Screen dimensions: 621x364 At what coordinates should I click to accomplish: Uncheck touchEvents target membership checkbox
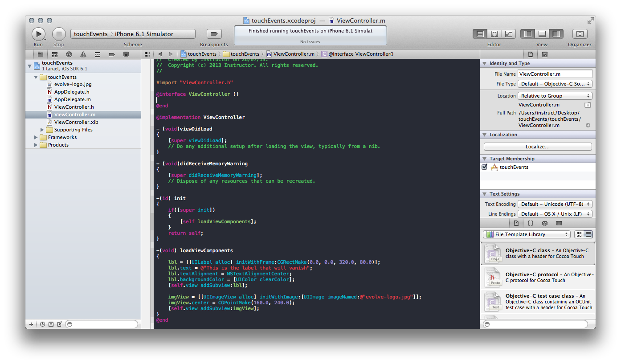pos(485,167)
